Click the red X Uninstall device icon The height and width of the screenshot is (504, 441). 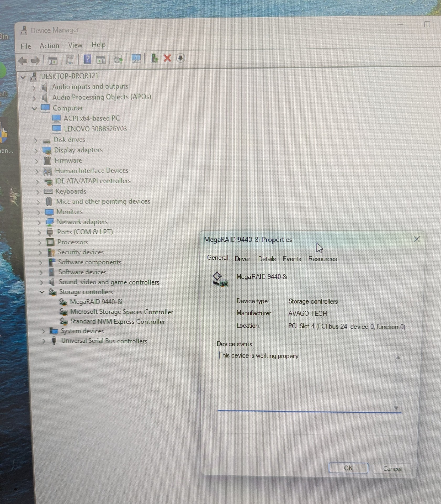coord(167,58)
